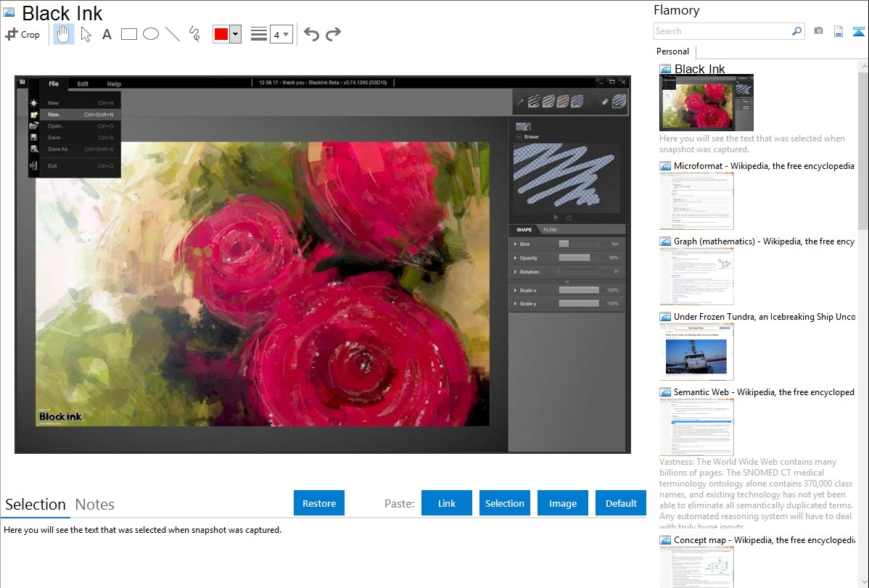869x588 pixels.
Task: Activate the hand pan tool
Action: (x=63, y=34)
